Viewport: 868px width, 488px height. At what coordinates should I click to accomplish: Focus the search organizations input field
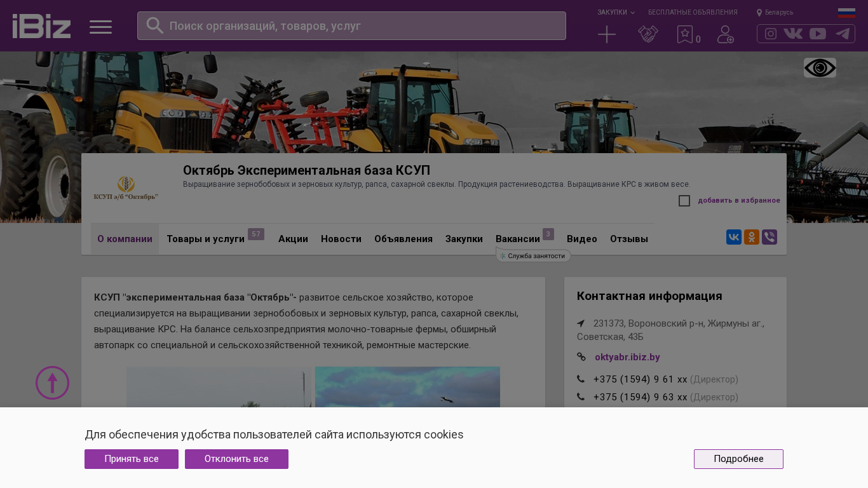(x=351, y=25)
